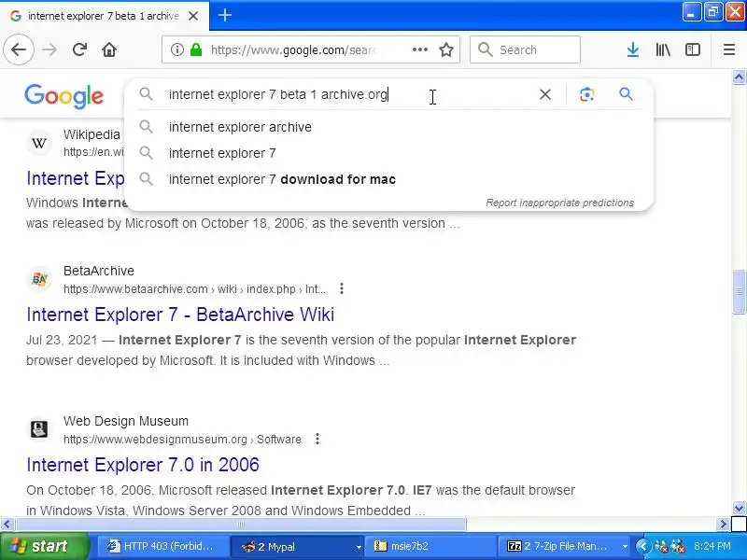Open the msie7b2 folder taskbar item
Viewport: 747px width, 560px height.
pos(430,546)
